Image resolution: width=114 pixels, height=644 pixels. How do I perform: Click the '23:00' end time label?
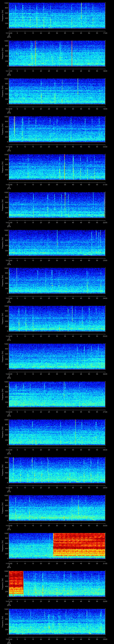(105, 260)
